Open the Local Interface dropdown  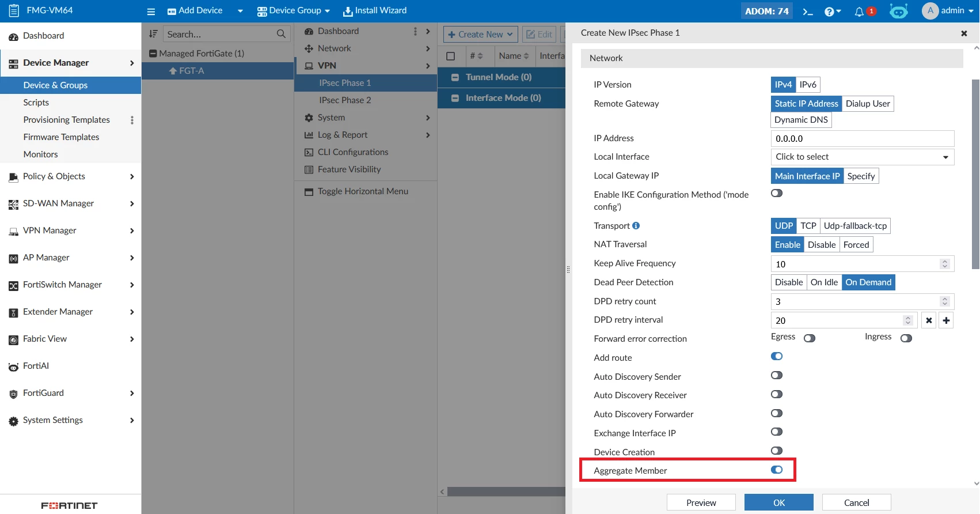(862, 157)
